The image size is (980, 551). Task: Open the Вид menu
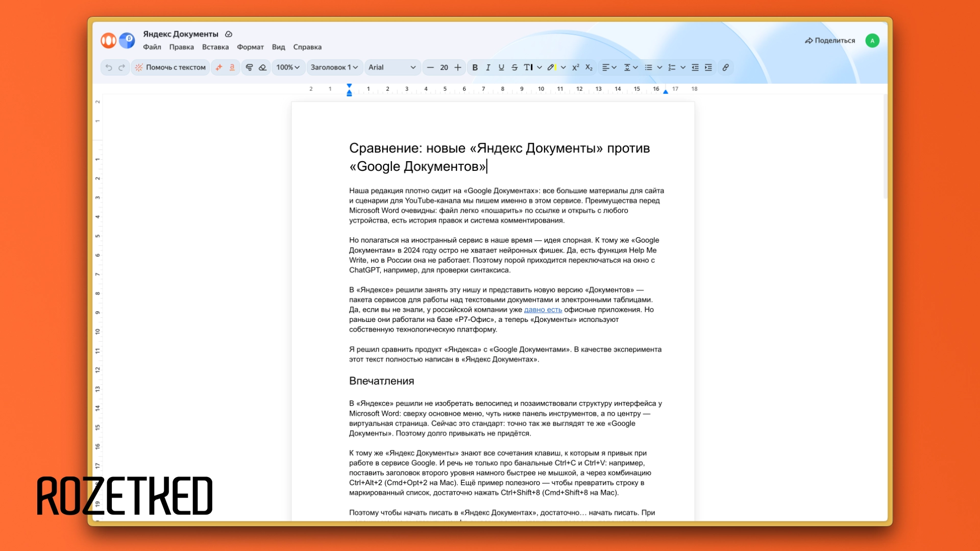click(x=279, y=47)
